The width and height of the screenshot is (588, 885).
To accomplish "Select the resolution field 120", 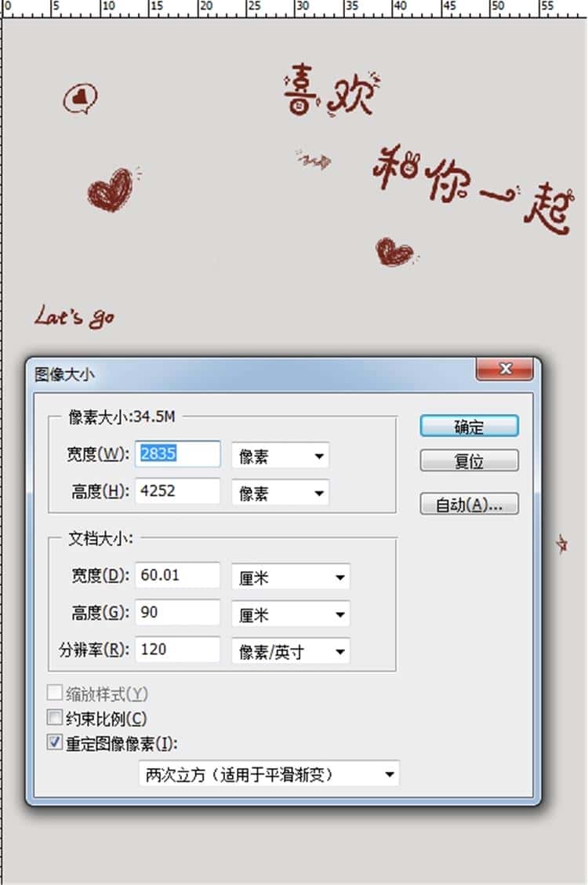I will (x=178, y=650).
